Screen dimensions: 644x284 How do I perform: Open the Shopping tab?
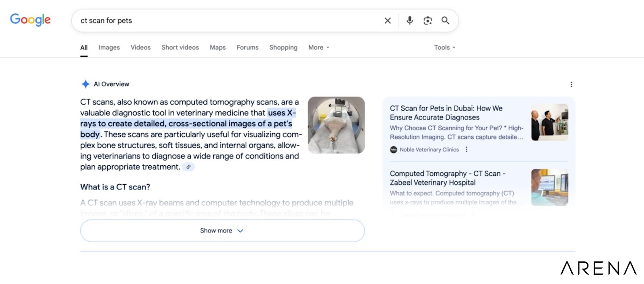tap(283, 47)
